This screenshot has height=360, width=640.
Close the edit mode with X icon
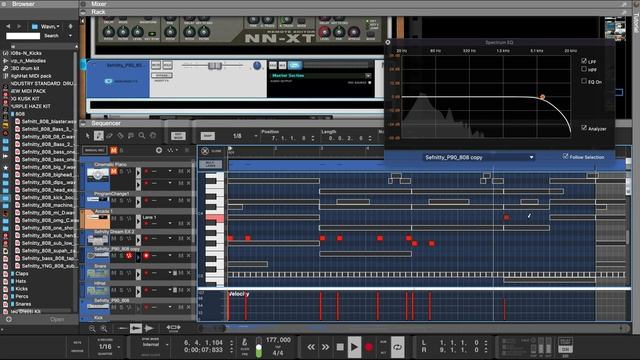[x=204, y=151]
